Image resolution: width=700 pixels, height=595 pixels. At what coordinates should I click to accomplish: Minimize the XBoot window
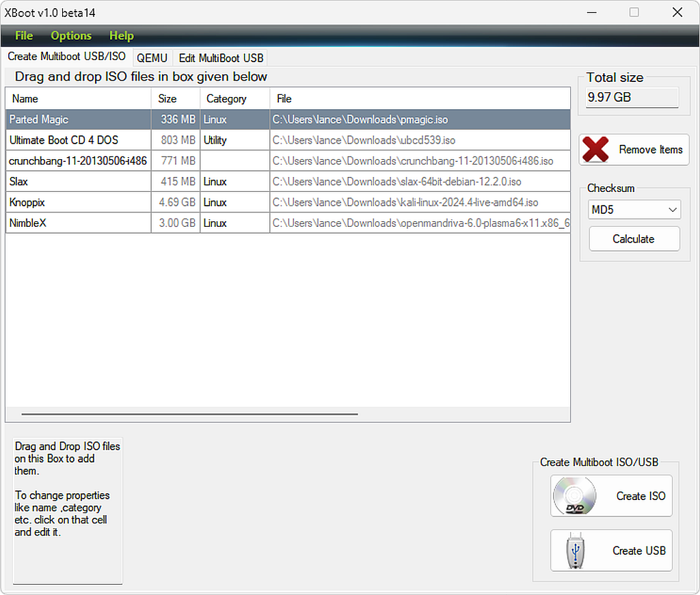[x=591, y=12]
